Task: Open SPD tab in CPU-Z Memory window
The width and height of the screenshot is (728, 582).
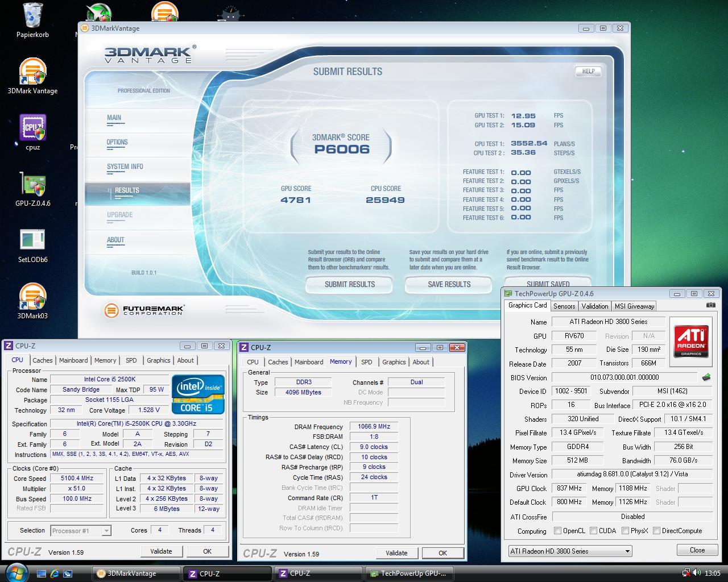Action: (366, 362)
